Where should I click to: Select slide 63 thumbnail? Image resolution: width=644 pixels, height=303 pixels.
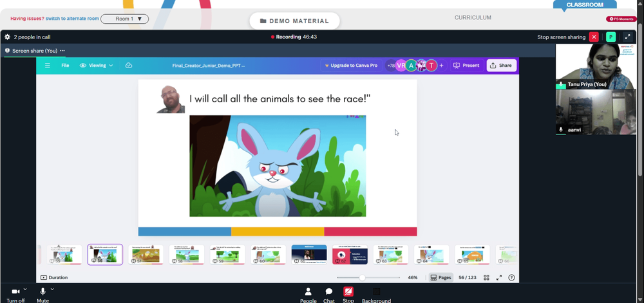pyautogui.click(x=391, y=255)
